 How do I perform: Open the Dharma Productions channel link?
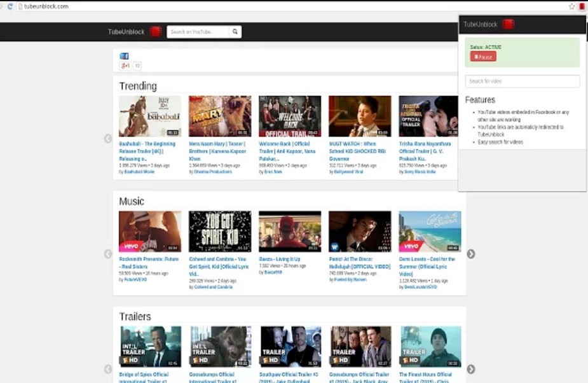click(x=212, y=171)
